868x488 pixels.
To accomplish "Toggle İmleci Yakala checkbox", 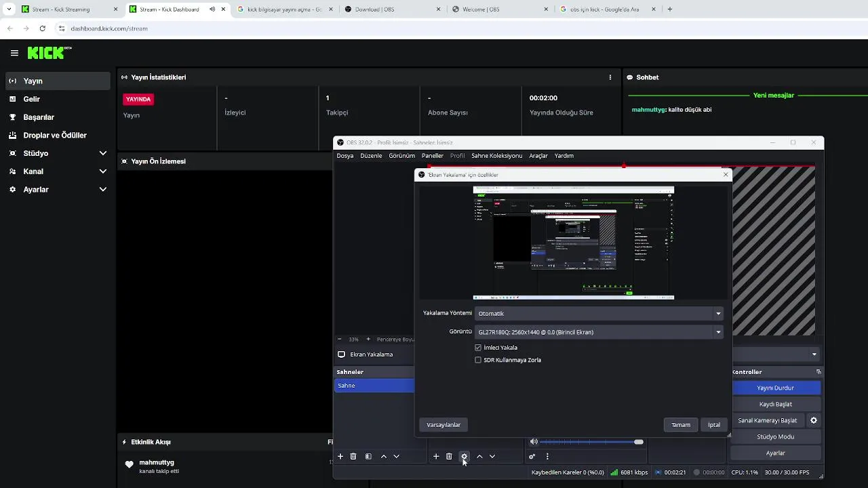I will point(478,348).
